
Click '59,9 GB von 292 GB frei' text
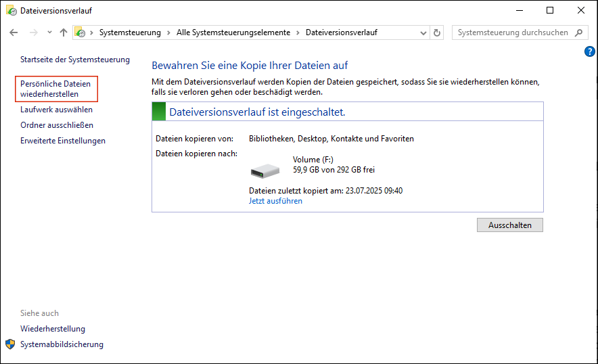point(333,170)
